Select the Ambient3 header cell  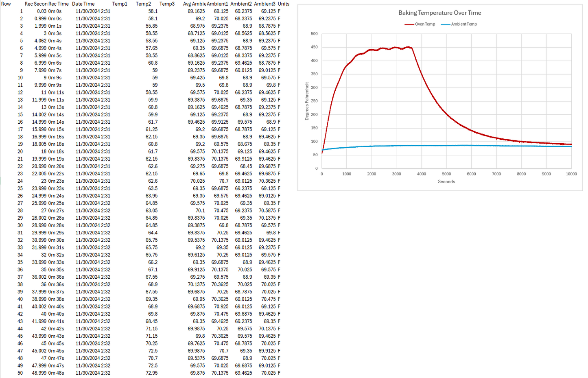click(x=264, y=4)
